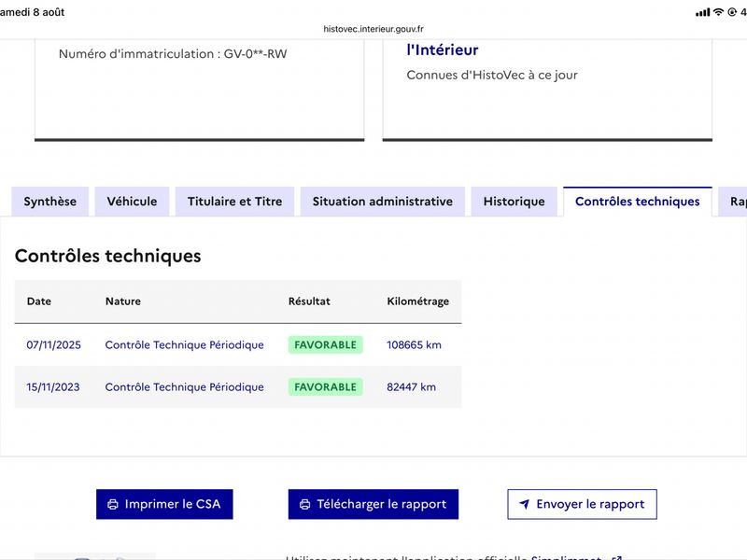Click the Connues d'HistoVec à ce jour text

pyautogui.click(x=492, y=76)
